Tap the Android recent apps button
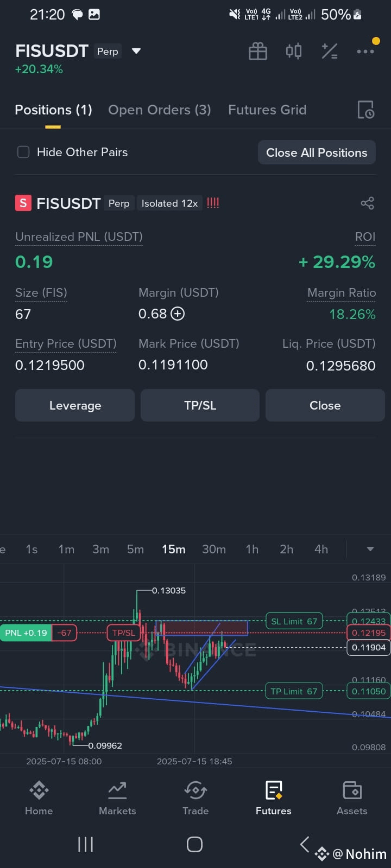Screen dimensions: 391x868 coord(85,844)
